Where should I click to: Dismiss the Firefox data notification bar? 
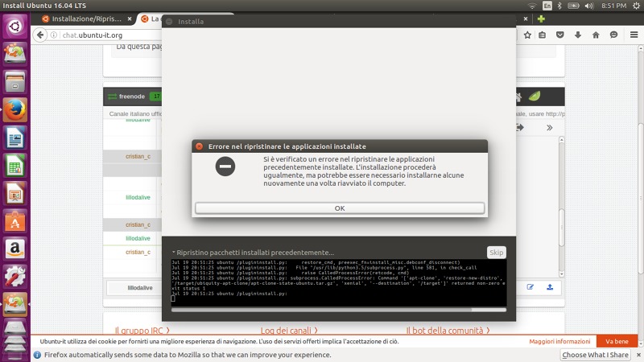click(x=638, y=355)
